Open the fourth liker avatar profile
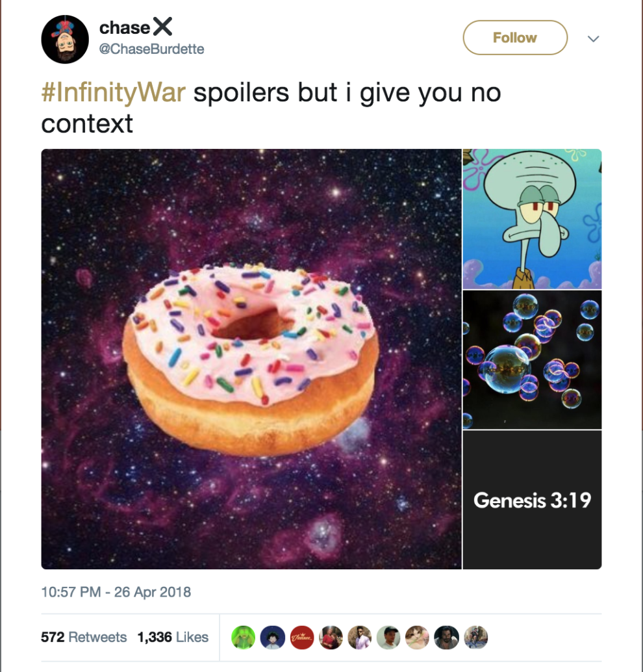Image resolution: width=643 pixels, height=672 pixels. click(x=331, y=638)
